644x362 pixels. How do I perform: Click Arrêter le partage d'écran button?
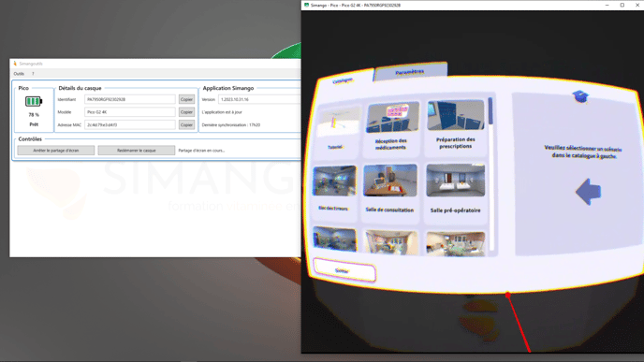click(x=56, y=151)
